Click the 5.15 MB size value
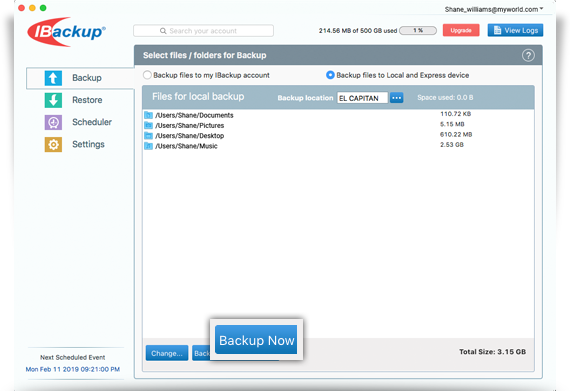The image size is (570, 391). pyautogui.click(x=452, y=124)
